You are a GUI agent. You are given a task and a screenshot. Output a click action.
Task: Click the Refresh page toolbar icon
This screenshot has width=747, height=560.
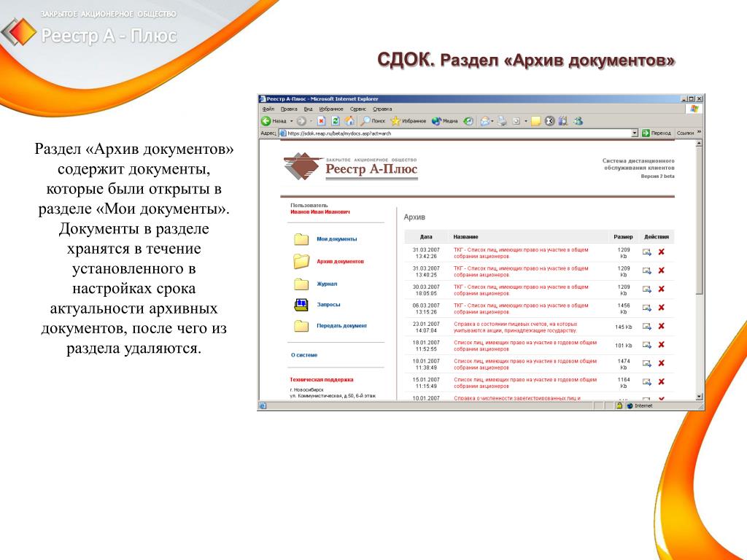336,121
